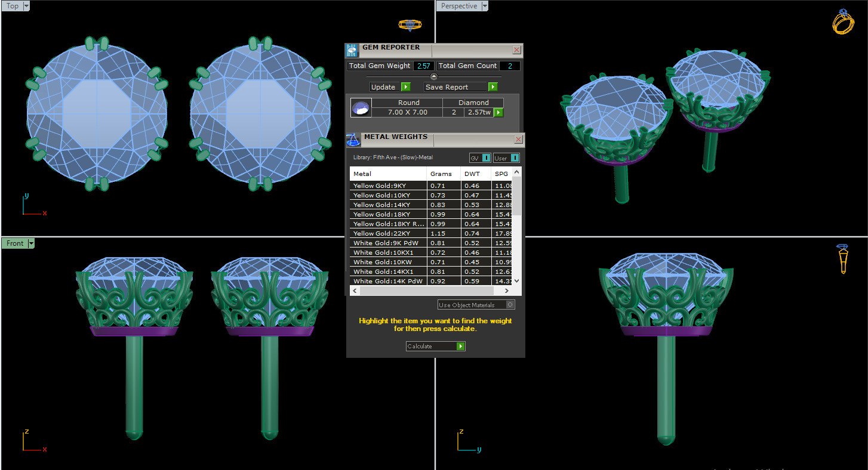
Task: Click the gold ring icon in Perspective viewport
Action: click(x=842, y=21)
